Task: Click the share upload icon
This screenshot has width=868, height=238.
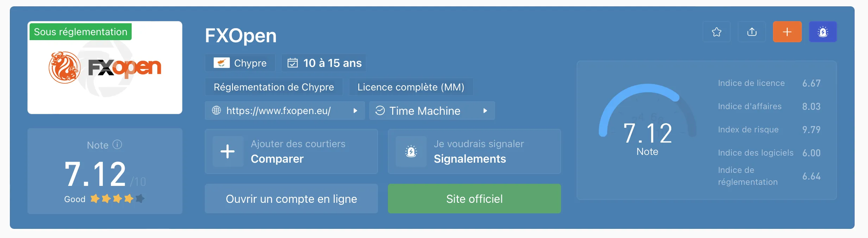Action: coord(751,32)
